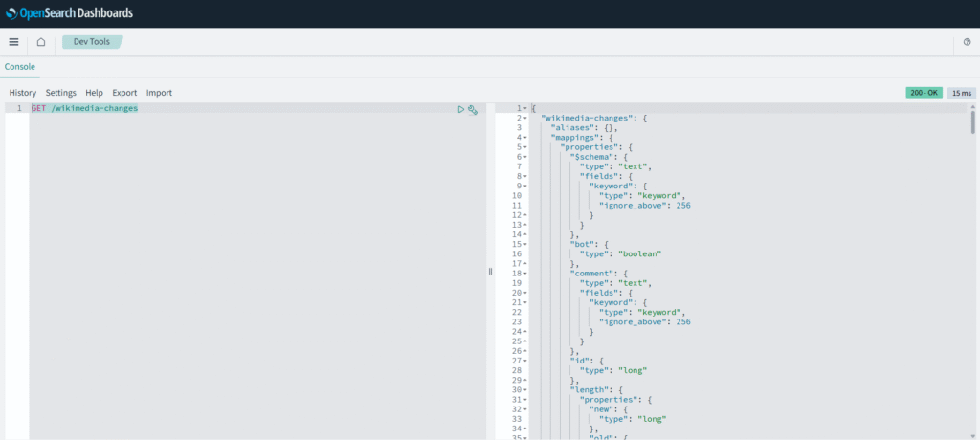Open the Settings menu item
The height and width of the screenshot is (440, 980).
(60, 93)
